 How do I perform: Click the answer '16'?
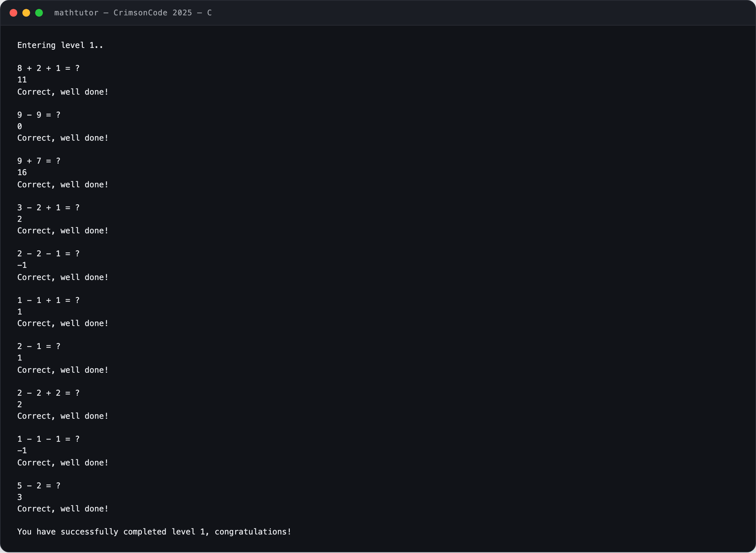tap(22, 173)
